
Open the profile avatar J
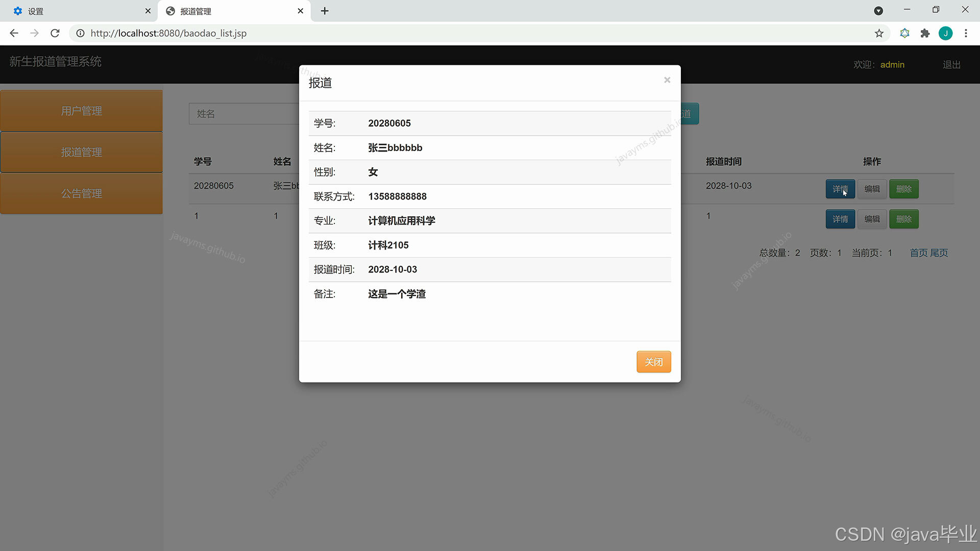pos(945,33)
